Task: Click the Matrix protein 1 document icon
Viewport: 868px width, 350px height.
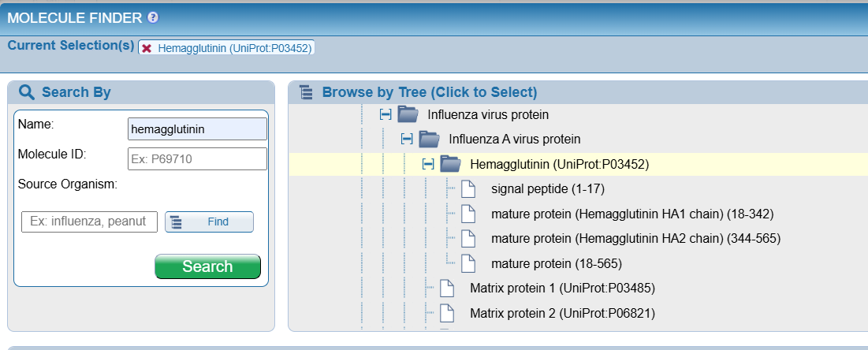Action: click(x=447, y=288)
